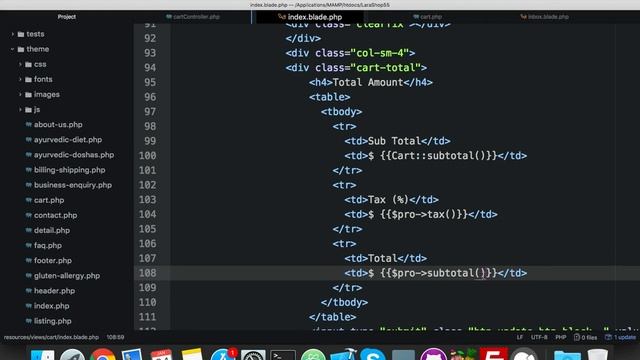Image resolution: width=640 pixels, height=360 pixels.
Task: Open the 1 update notification
Action: [x=620, y=337]
